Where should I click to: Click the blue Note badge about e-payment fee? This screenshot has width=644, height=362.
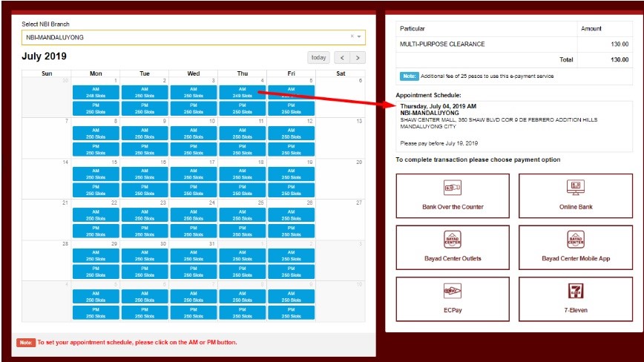(409, 76)
